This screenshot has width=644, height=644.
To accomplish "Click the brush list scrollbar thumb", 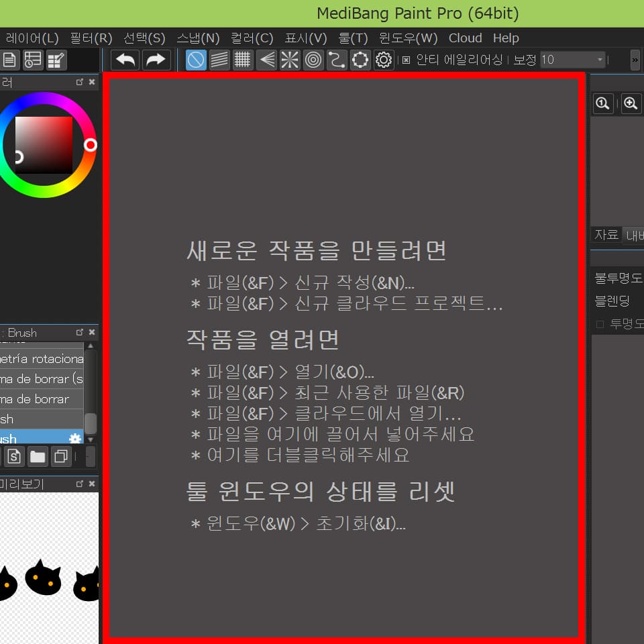I will [x=91, y=423].
